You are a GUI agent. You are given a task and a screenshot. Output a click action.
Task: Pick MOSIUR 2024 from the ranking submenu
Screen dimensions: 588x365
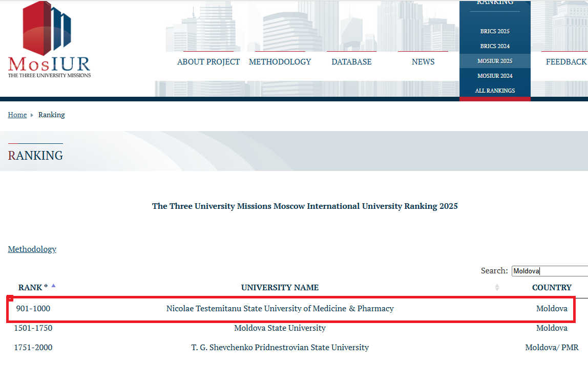(495, 76)
